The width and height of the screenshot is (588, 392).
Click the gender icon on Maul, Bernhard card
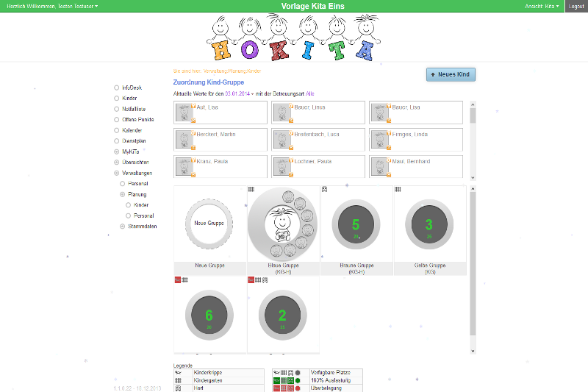click(389, 160)
